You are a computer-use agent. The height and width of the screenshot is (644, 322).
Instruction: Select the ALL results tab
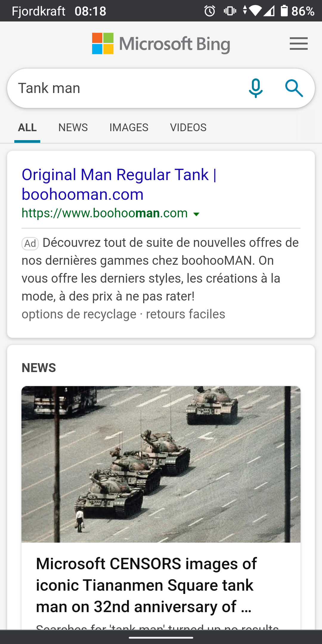pos(27,128)
